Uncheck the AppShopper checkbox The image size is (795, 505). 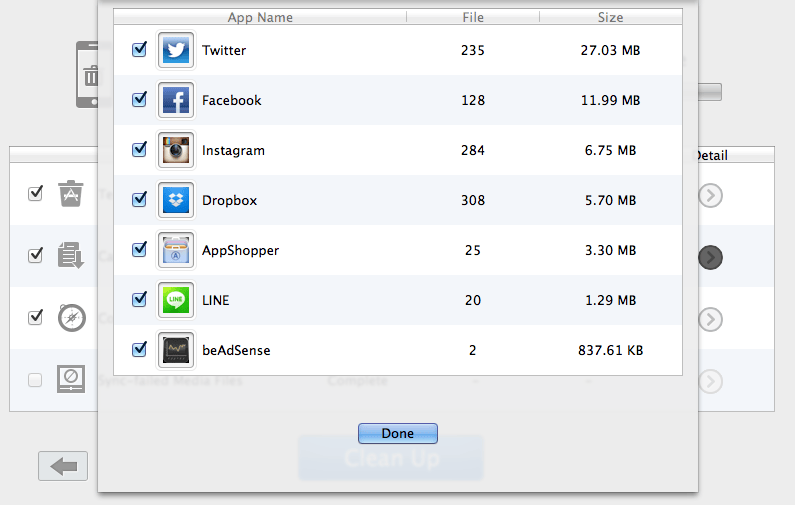139,249
